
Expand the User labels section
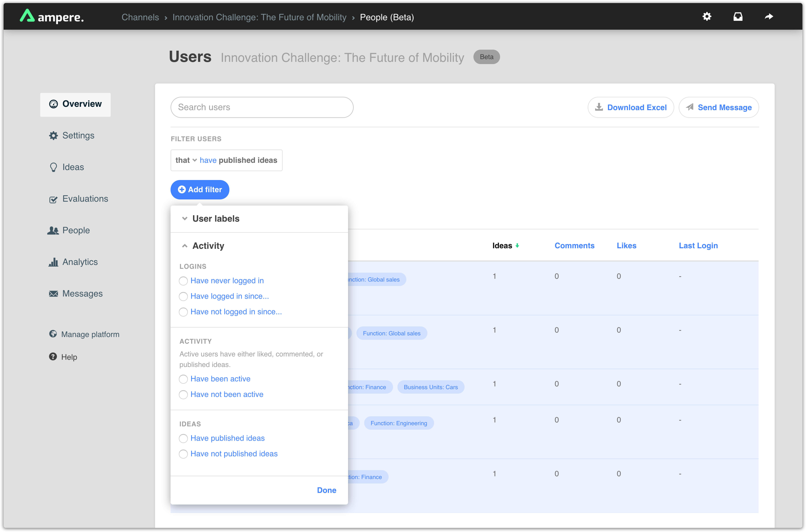point(259,219)
